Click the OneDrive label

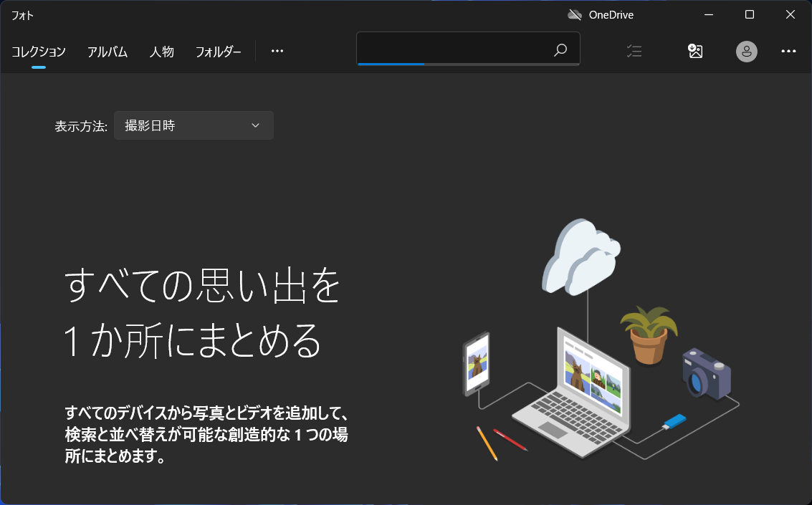click(x=611, y=15)
